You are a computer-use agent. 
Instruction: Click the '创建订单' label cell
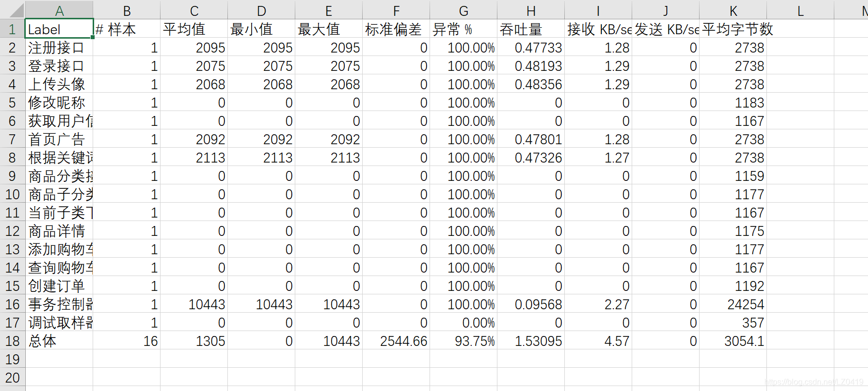[x=59, y=286]
